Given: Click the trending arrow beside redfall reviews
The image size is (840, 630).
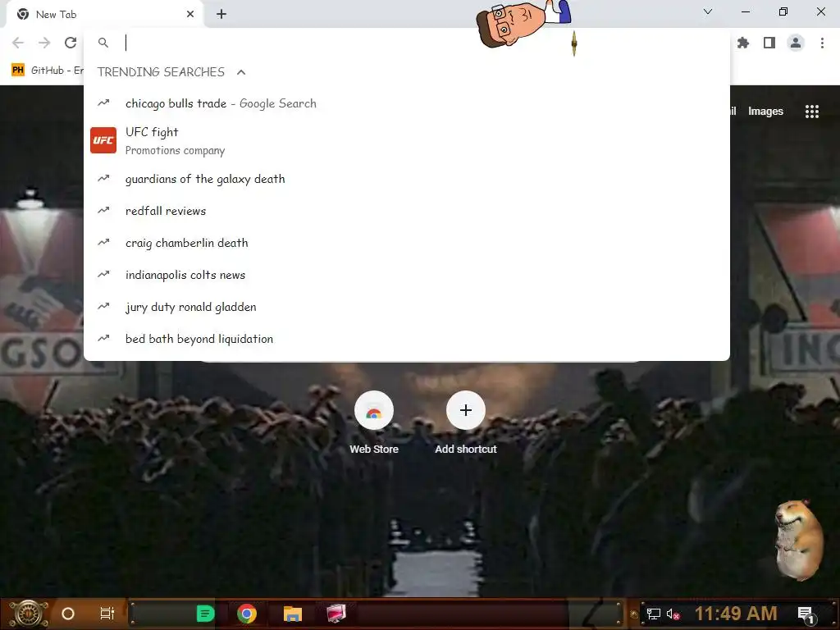Looking at the screenshot, I should (103, 211).
